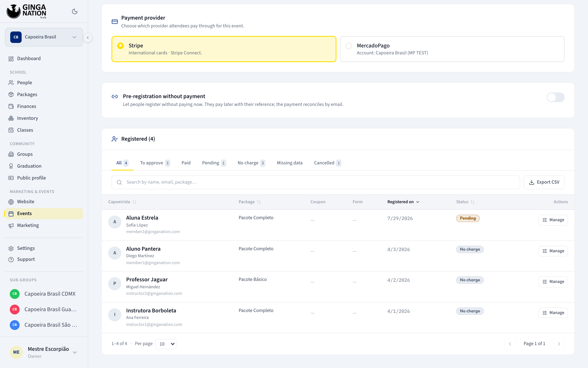
Task: Open Public profile
Action: point(44,178)
